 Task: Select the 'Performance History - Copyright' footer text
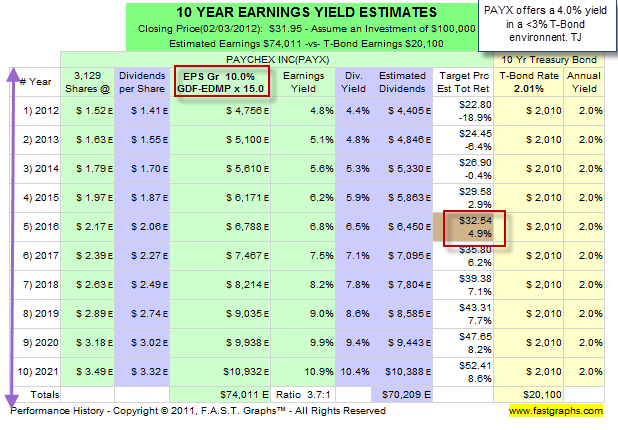pyautogui.click(x=198, y=411)
